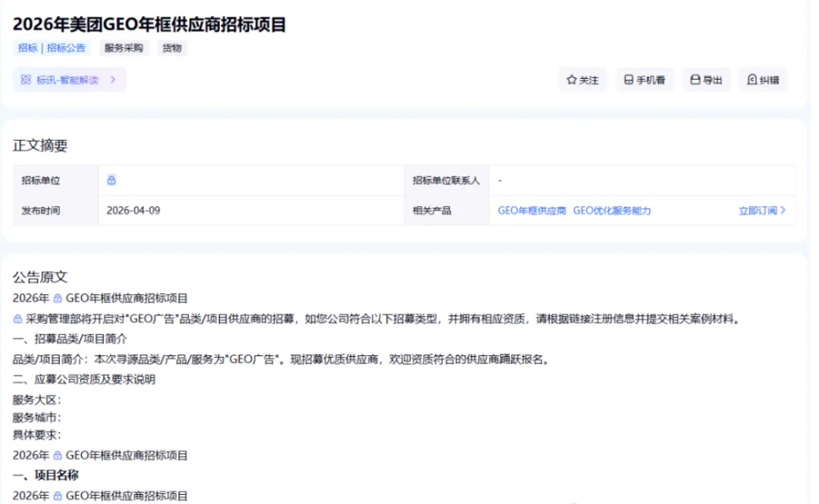Click the lock icon in 招标单位 row
The height and width of the screenshot is (504, 819).
(x=111, y=180)
